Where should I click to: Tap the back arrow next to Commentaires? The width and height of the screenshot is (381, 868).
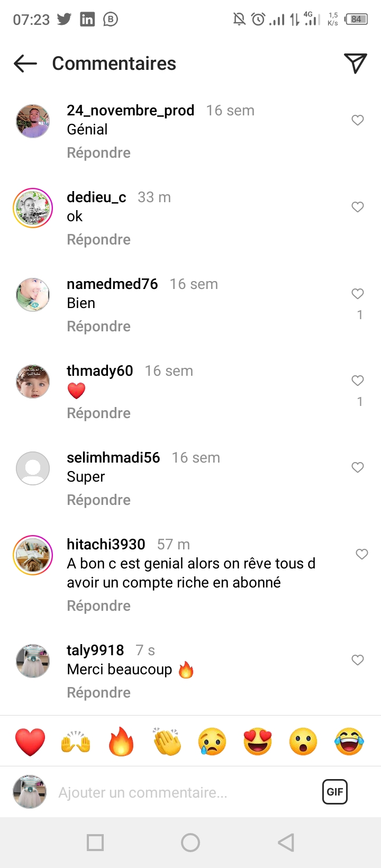[25, 64]
